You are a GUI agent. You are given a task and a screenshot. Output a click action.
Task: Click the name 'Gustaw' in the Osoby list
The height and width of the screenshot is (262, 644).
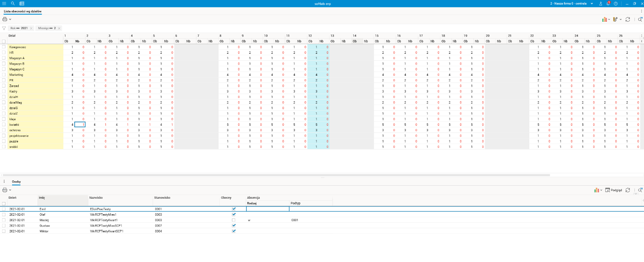click(44, 225)
